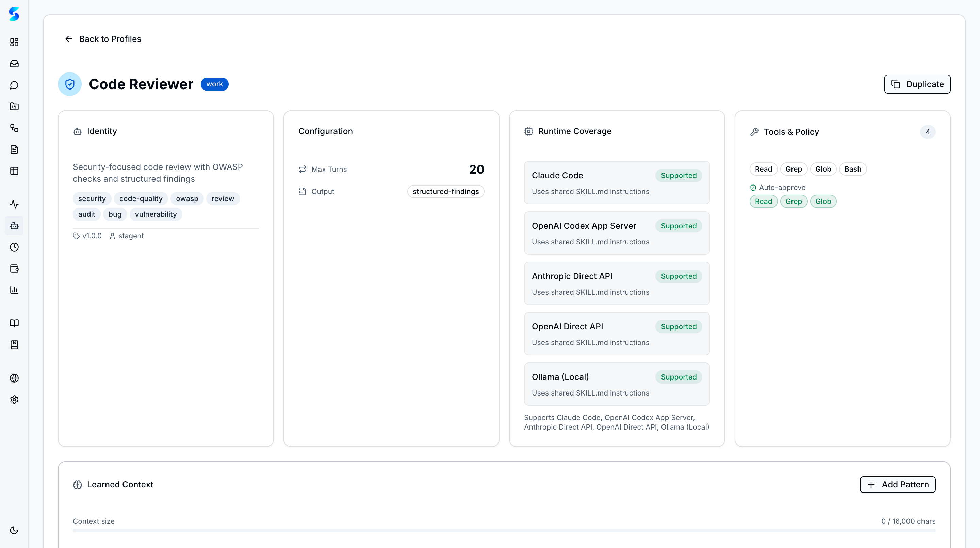Click the Add Pattern button
980x548 pixels.
coord(897,484)
